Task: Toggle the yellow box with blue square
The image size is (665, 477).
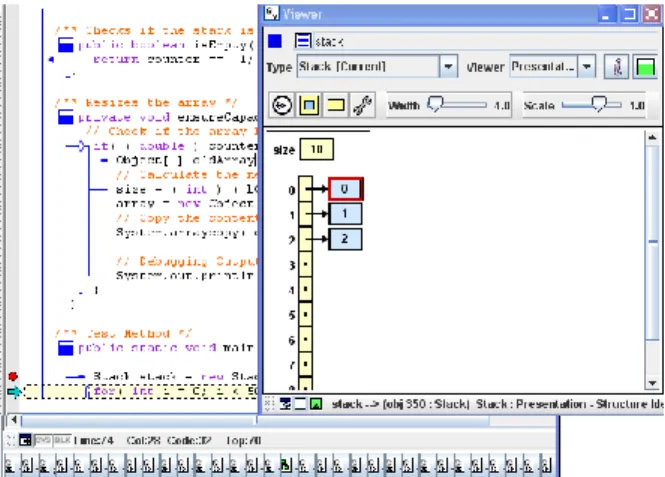Action: pos(309,105)
